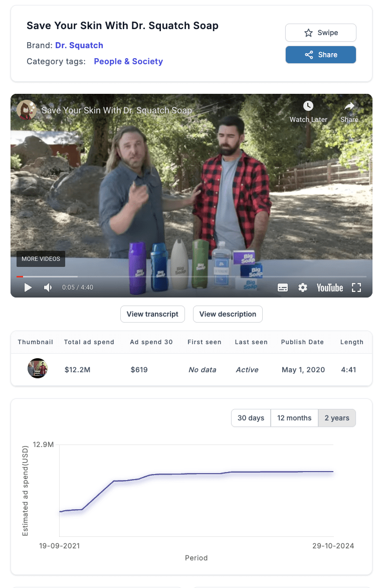This screenshot has height=588, width=380.
Task: Click the Swipe star button
Action: pos(321,33)
